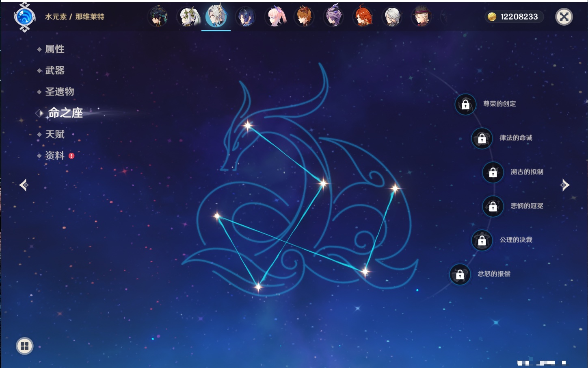
Task: Open the 资料 profile menu
Action: (x=55, y=155)
